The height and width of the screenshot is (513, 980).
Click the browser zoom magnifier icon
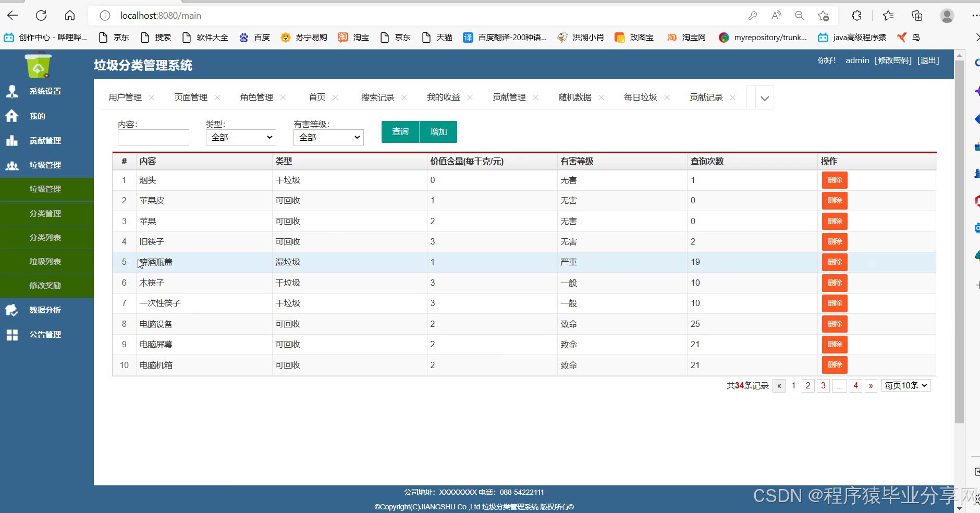point(800,16)
